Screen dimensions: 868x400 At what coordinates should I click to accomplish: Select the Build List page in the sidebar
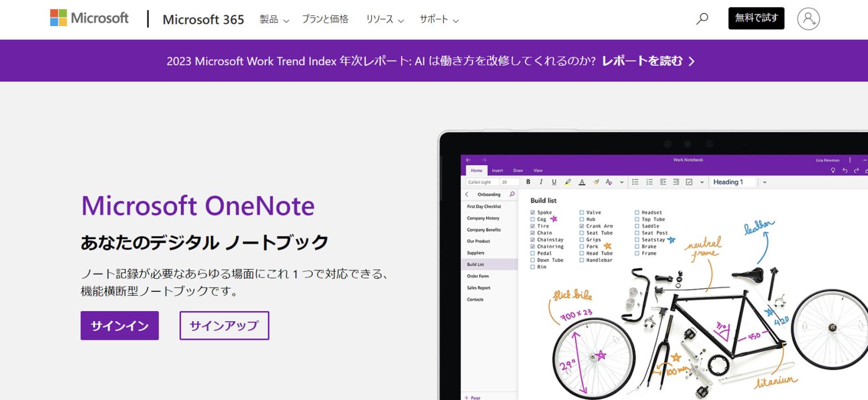[476, 264]
